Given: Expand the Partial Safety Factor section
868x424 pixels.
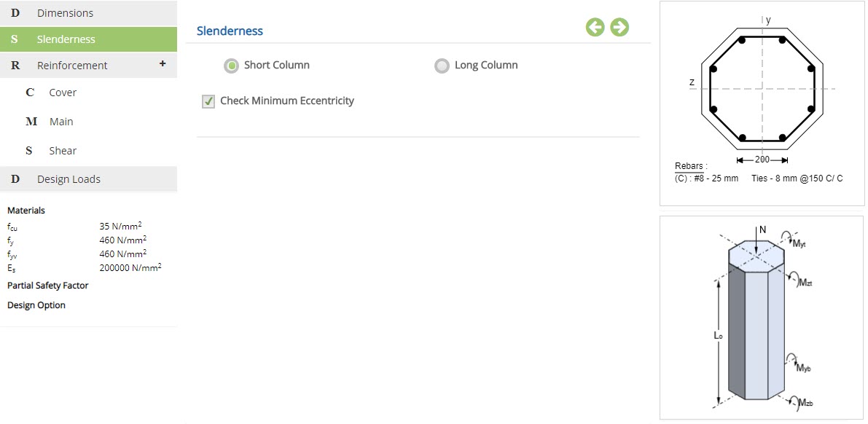Looking at the screenshot, I should [x=47, y=286].
